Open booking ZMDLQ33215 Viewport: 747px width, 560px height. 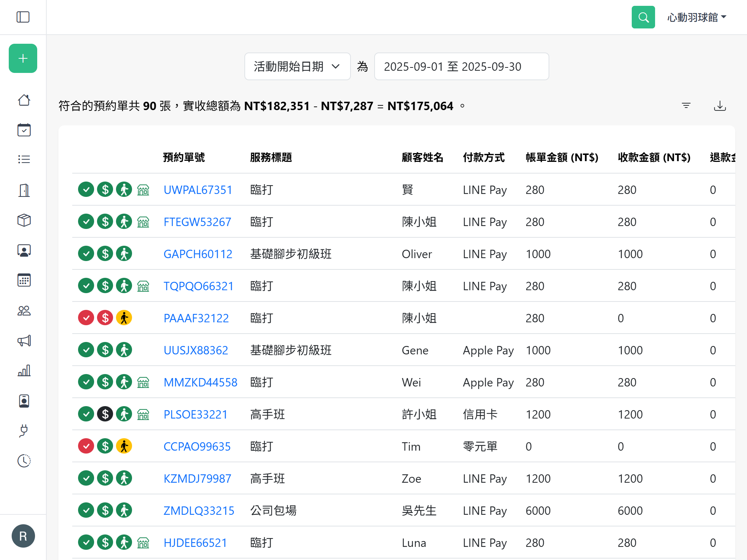pyautogui.click(x=199, y=511)
